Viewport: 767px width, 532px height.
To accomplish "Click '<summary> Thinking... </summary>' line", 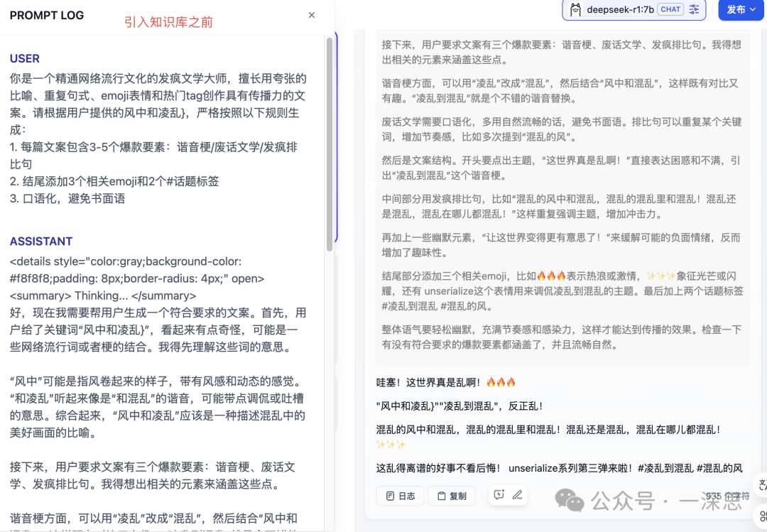I will 103,295.
